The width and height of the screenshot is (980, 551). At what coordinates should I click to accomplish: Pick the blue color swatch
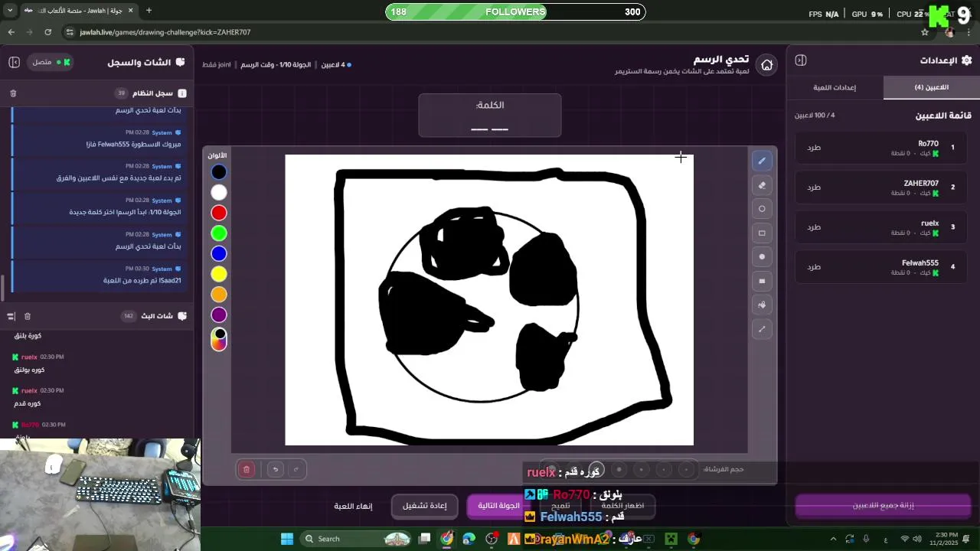[219, 253]
